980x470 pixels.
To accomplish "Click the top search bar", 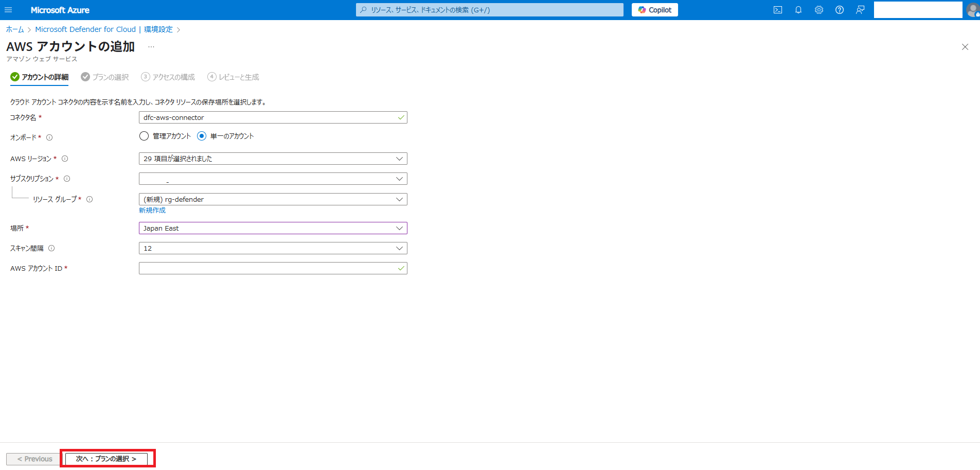I will click(x=490, y=10).
